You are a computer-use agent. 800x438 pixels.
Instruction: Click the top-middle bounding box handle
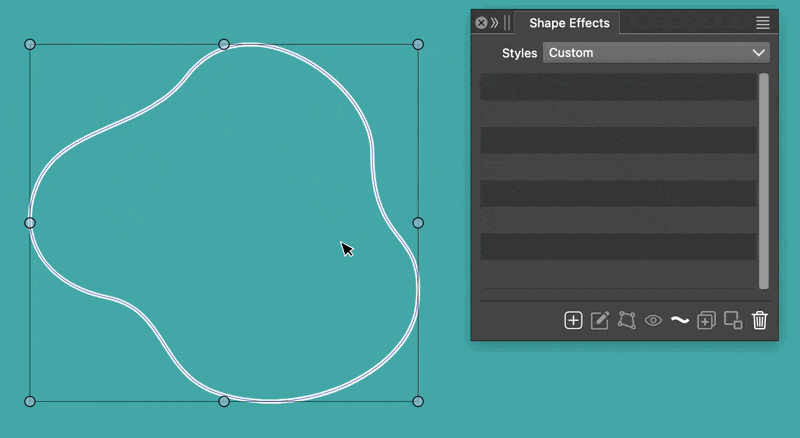[224, 44]
